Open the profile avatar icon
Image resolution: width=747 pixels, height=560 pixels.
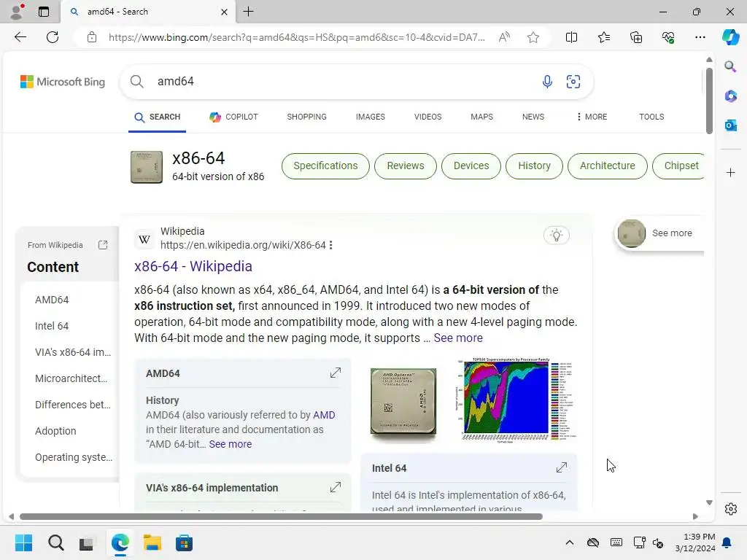coord(17,12)
